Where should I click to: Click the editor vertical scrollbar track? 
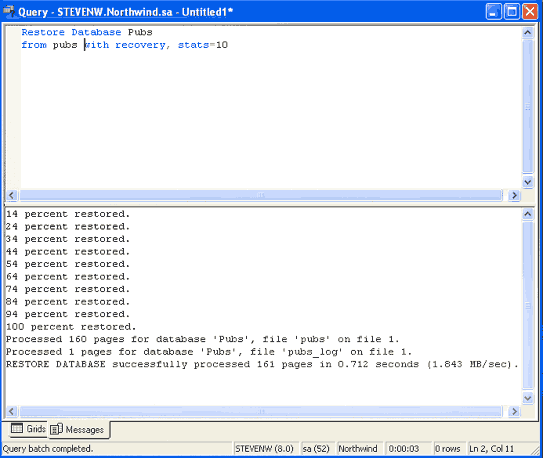(x=527, y=107)
